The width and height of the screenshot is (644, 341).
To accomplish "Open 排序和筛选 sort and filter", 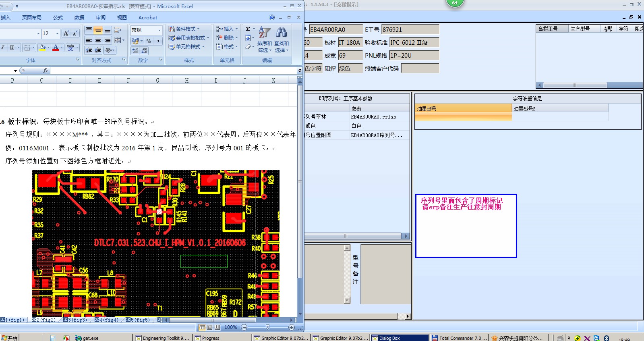I will 265,40.
